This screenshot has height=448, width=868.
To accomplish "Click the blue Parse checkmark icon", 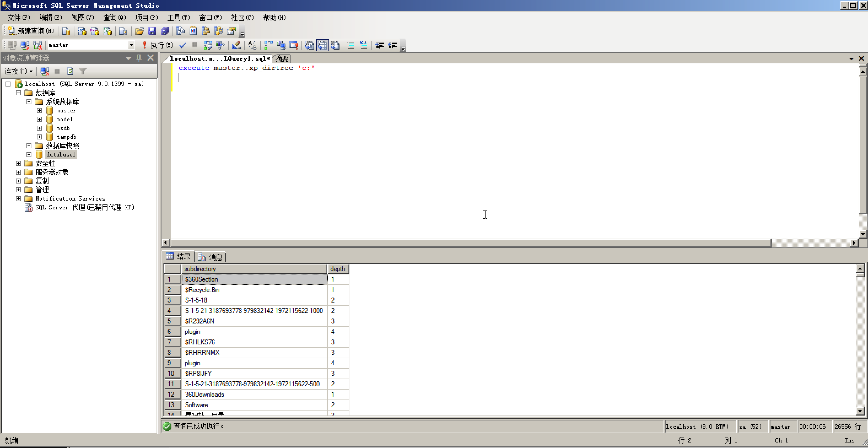I will pos(183,45).
